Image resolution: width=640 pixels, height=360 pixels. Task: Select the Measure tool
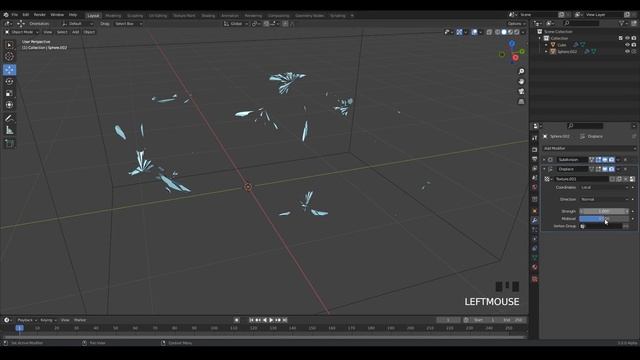point(9,131)
